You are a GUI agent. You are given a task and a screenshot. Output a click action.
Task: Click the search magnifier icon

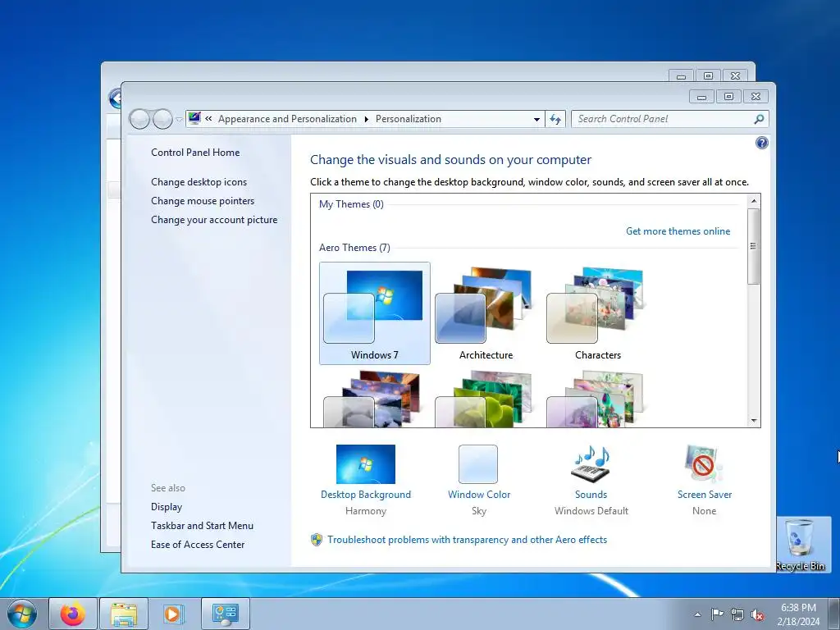pyautogui.click(x=759, y=119)
